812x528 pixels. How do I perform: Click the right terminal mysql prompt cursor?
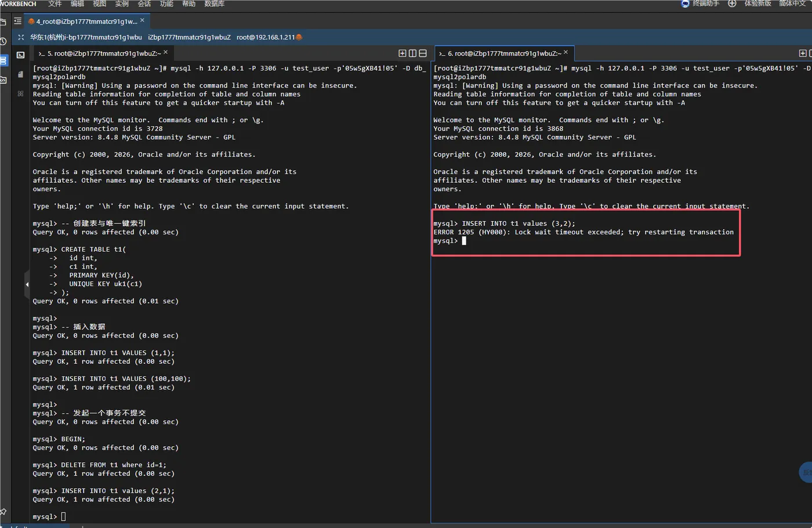click(x=464, y=241)
